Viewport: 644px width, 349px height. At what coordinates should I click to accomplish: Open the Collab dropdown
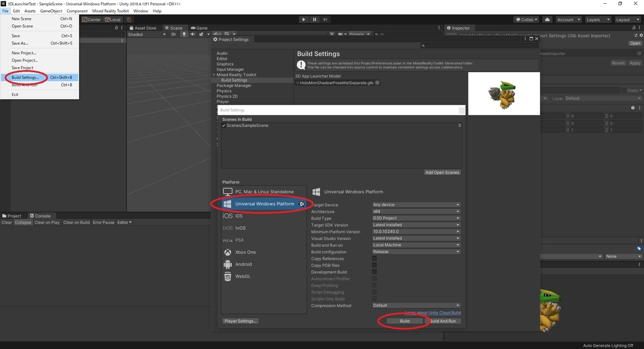point(527,19)
